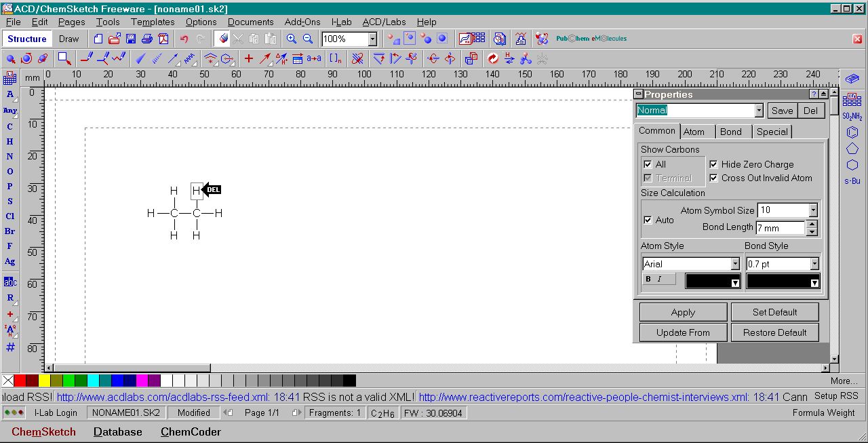Open the bond color dropdown swatch
868x443 pixels.
point(783,282)
